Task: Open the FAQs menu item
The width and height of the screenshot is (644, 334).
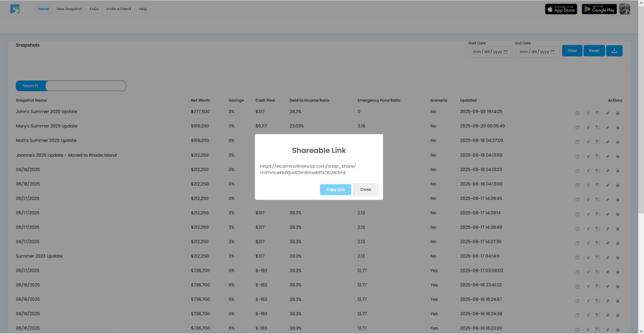Action: click(x=94, y=9)
